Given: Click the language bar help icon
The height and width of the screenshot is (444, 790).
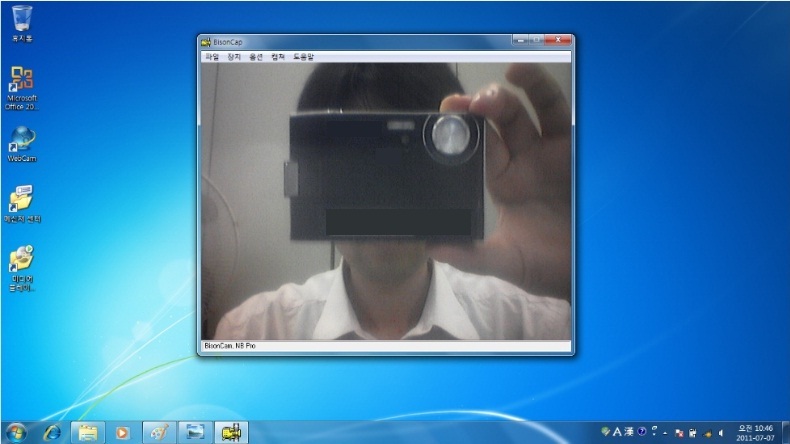Looking at the screenshot, I should click(x=641, y=431).
